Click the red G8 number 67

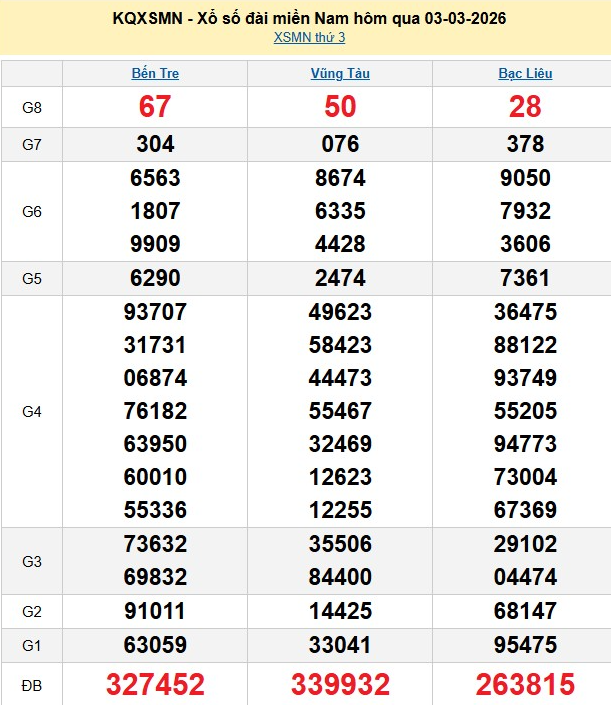[x=155, y=107]
